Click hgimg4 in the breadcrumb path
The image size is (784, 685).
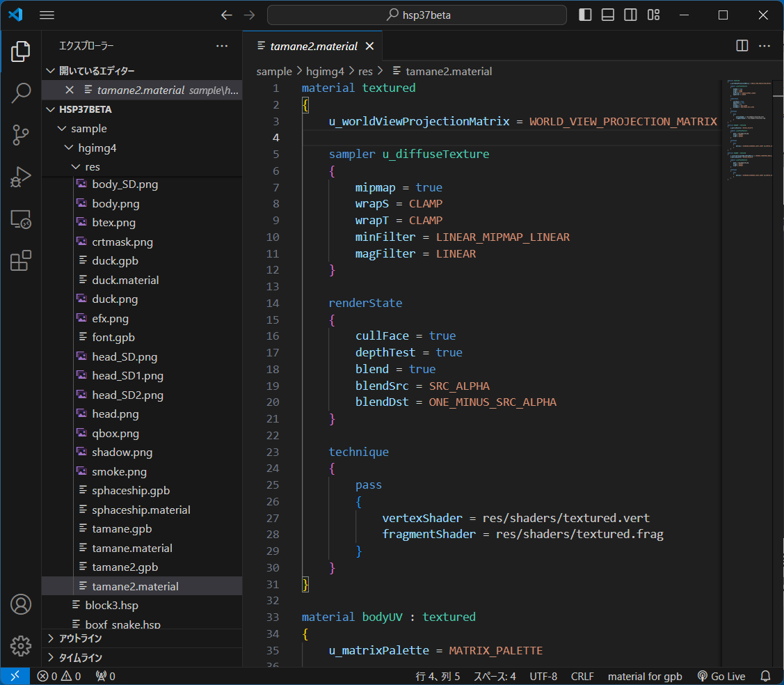[326, 71]
